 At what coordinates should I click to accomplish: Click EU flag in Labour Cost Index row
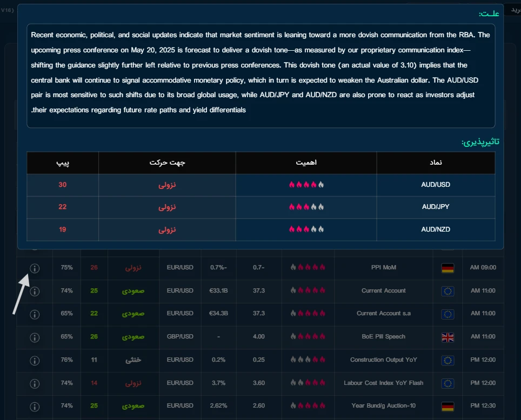(447, 383)
